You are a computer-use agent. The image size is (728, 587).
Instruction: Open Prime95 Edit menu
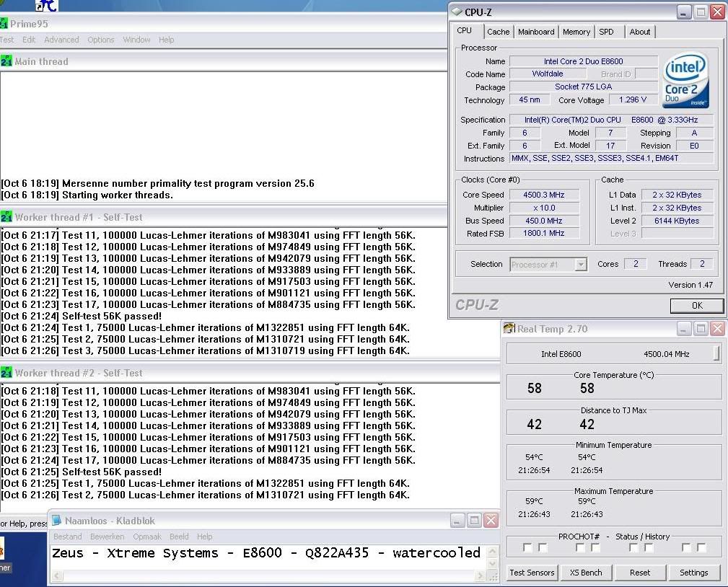coord(29,40)
